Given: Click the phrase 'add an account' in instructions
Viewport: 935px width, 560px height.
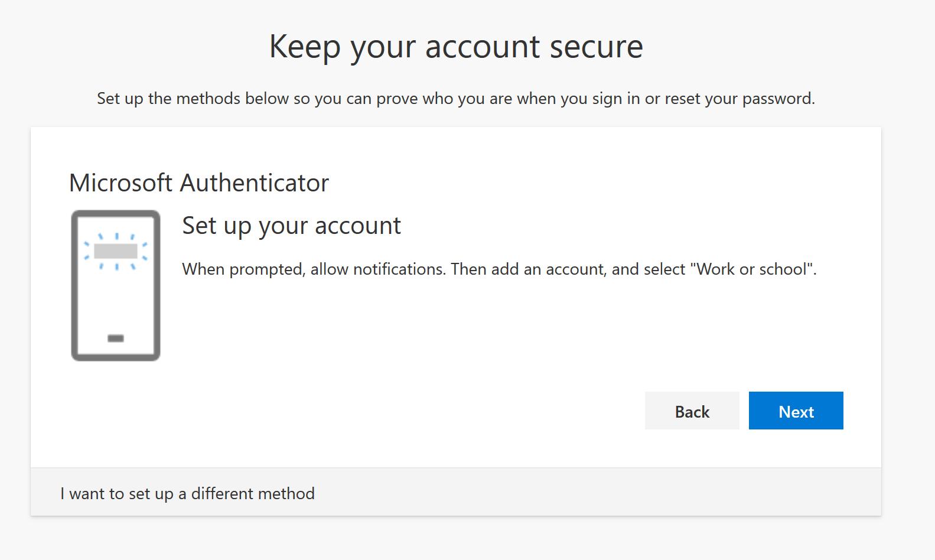Looking at the screenshot, I should click(549, 269).
